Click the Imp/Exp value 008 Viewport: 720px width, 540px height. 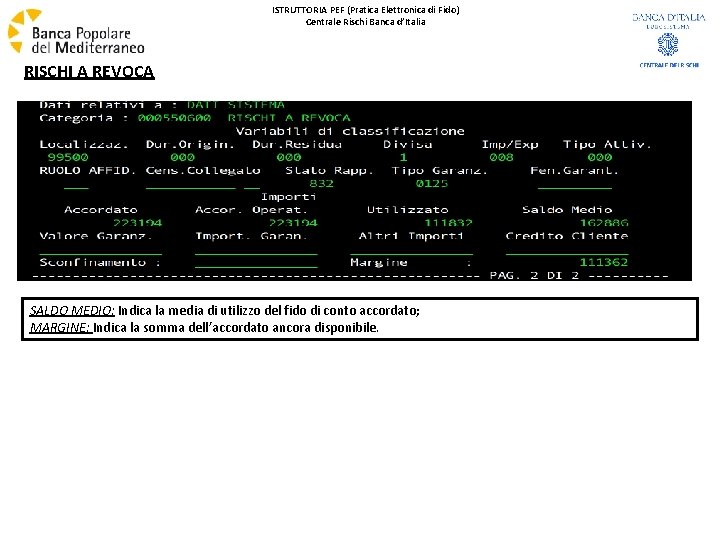tap(501, 158)
